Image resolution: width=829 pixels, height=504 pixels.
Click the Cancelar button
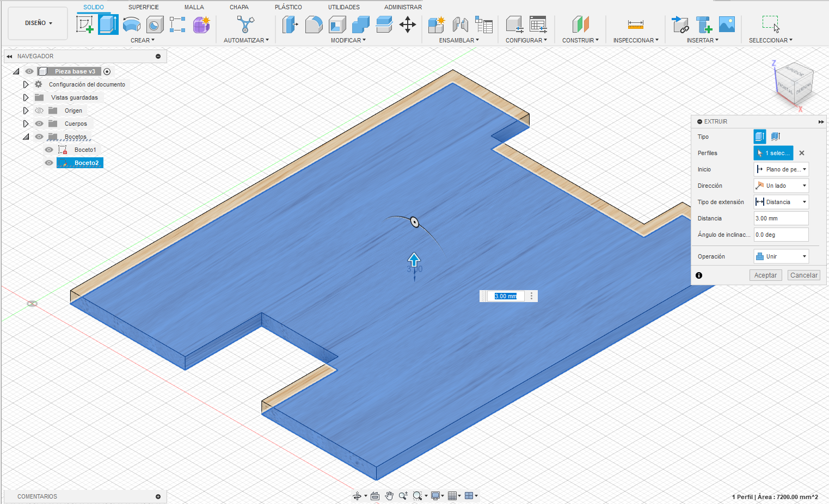pyautogui.click(x=804, y=275)
